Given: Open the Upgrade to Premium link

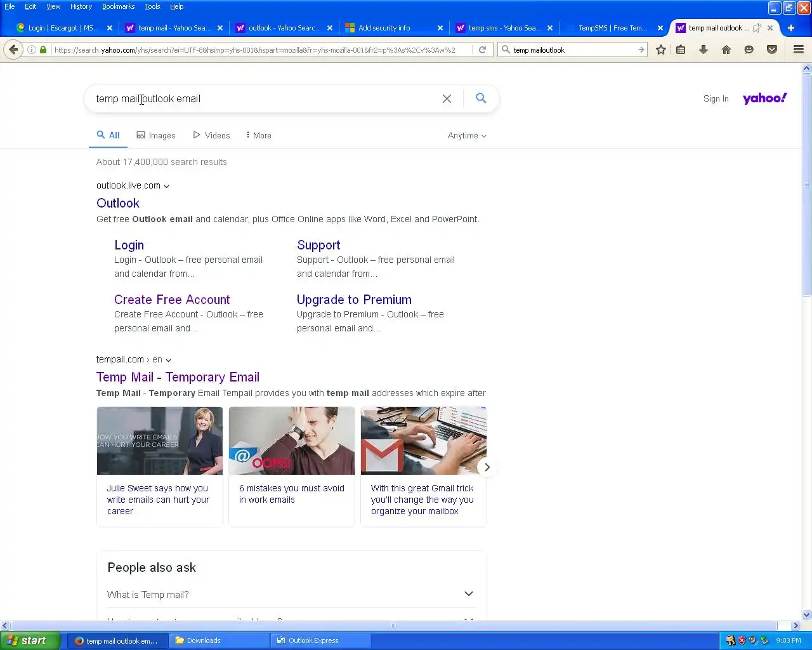Looking at the screenshot, I should (x=354, y=300).
